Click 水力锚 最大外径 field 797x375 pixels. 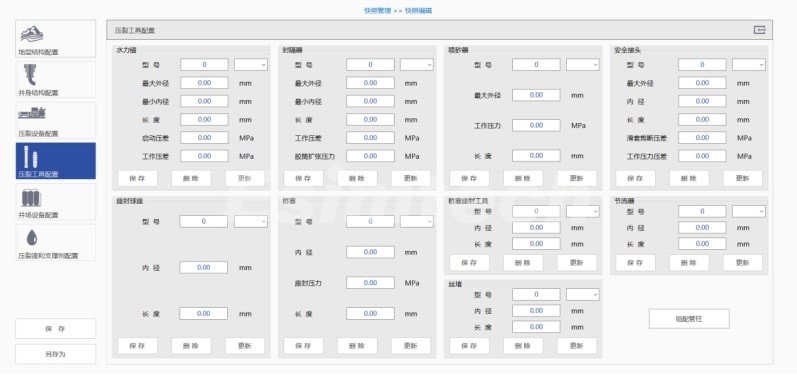pos(204,83)
